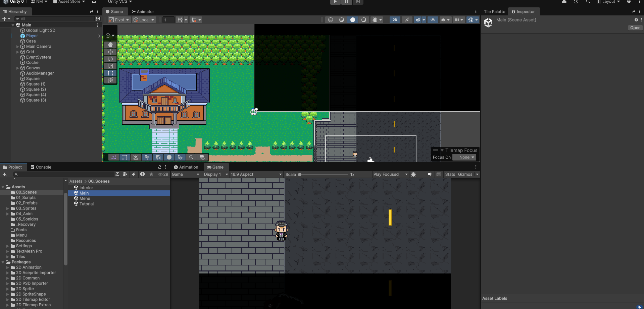644x309 pixels.
Task: Switch to the Animation tab
Action: tap(186, 167)
